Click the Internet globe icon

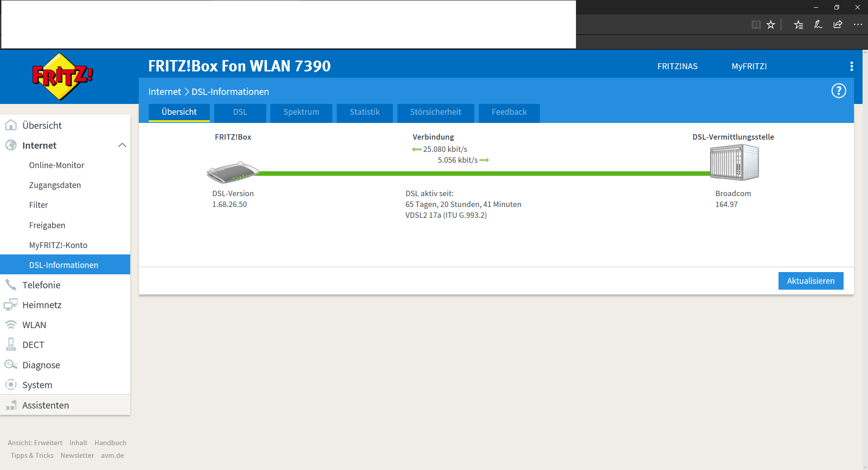tap(11, 145)
